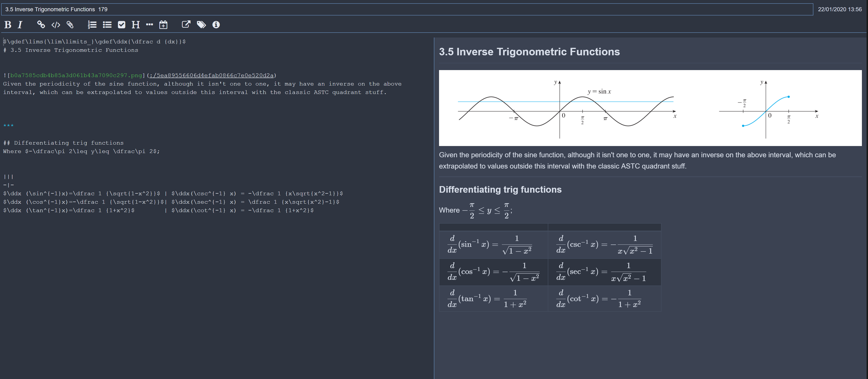Insert a checkbox item

[121, 25]
